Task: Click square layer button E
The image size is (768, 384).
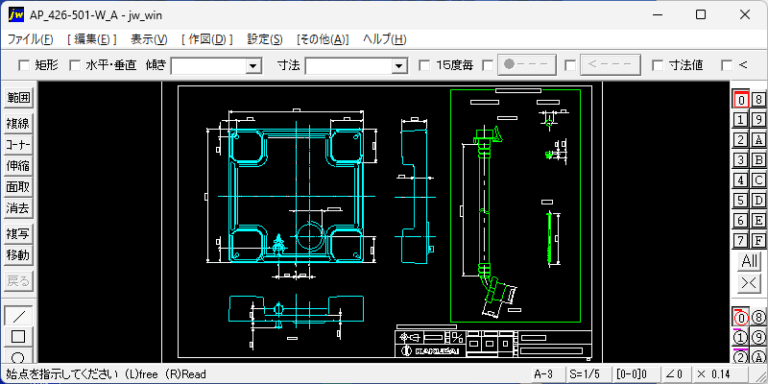Action: point(758,220)
